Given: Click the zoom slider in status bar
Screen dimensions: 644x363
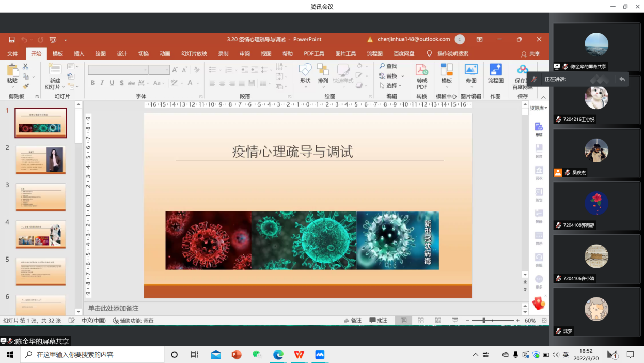Looking at the screenshot, I should pyautogui.click(x=493, y=321).
